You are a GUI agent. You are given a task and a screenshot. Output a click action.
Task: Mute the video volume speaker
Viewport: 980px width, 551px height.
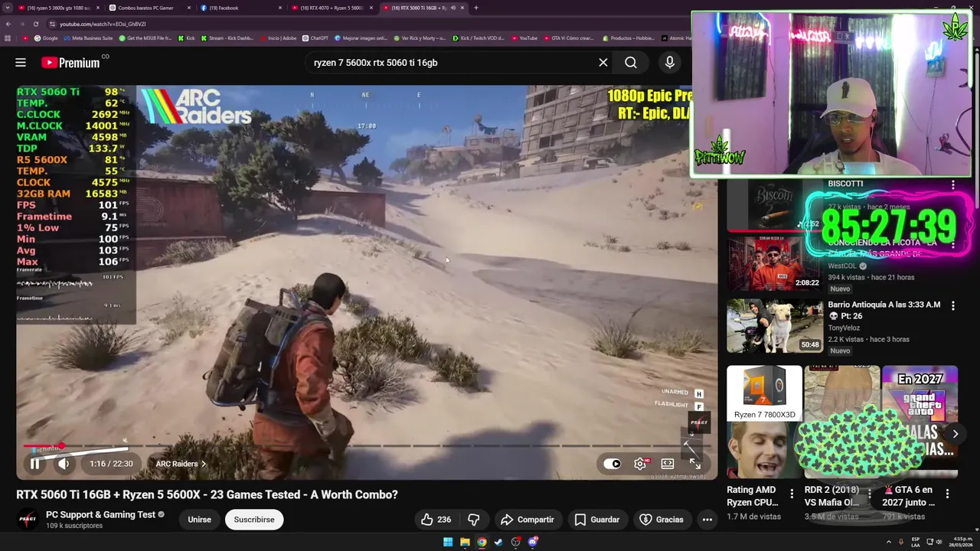(64, 464)
